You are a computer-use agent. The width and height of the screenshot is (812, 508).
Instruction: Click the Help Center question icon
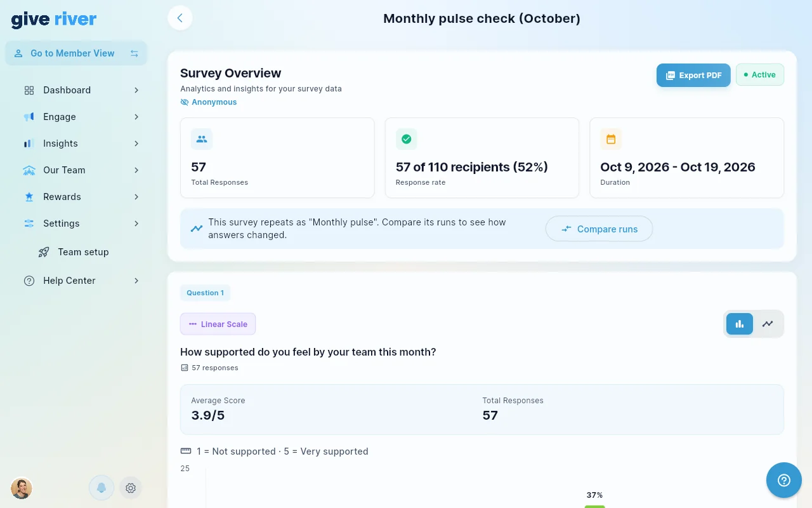(x=29, y=281)
